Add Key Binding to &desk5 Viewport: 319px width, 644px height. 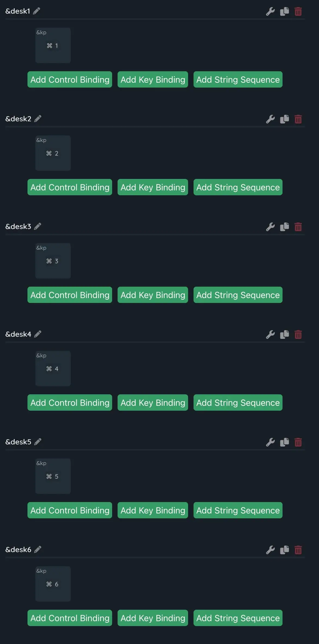pos(153,510)
